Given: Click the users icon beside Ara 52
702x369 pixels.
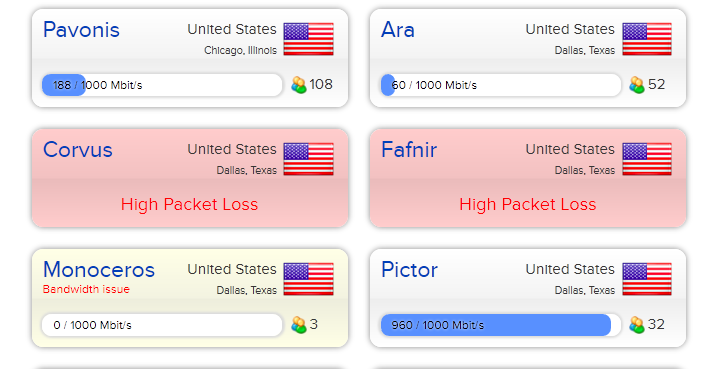Looking at the screenshot, I should pos(637,85).
